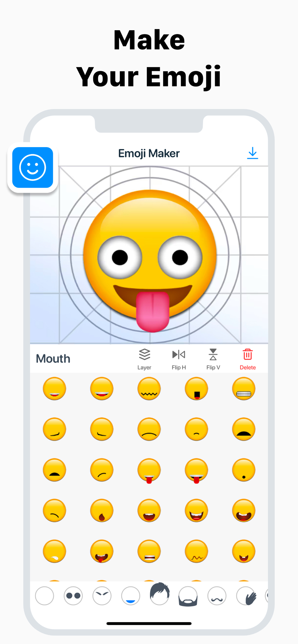Flip the selected part horizontally with Flip H

tap(179, 359)
